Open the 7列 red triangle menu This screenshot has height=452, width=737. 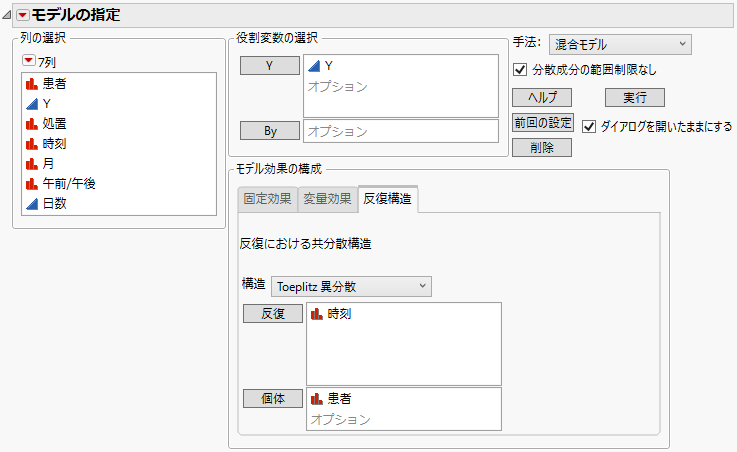click(x=28, y=62)
